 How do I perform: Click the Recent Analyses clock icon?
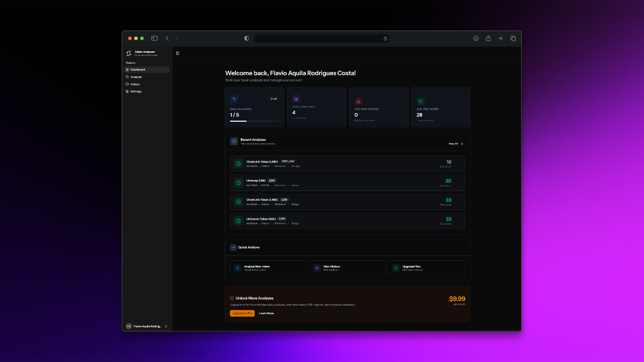click(x=234, y=141)
